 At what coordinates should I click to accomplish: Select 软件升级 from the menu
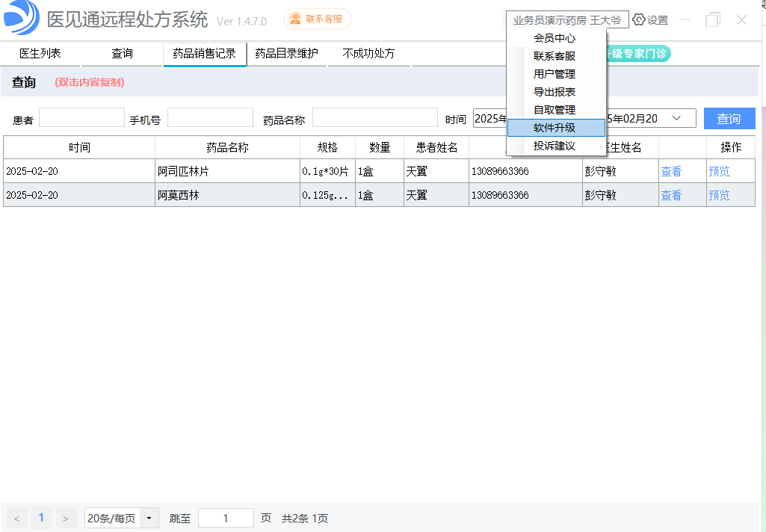[x=555, y=128]
